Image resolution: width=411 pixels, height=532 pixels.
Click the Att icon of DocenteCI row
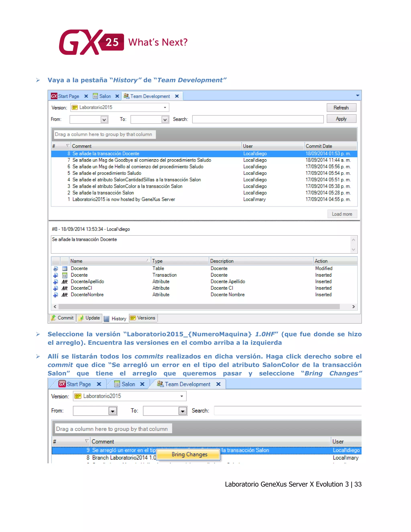click(65, 288)
